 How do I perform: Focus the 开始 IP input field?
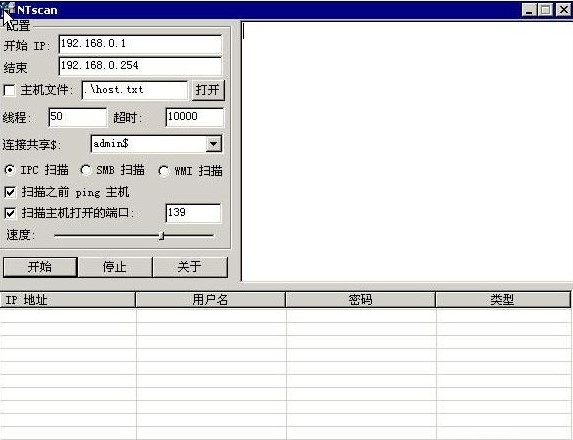pyautogui.click(x=140, y=45)
